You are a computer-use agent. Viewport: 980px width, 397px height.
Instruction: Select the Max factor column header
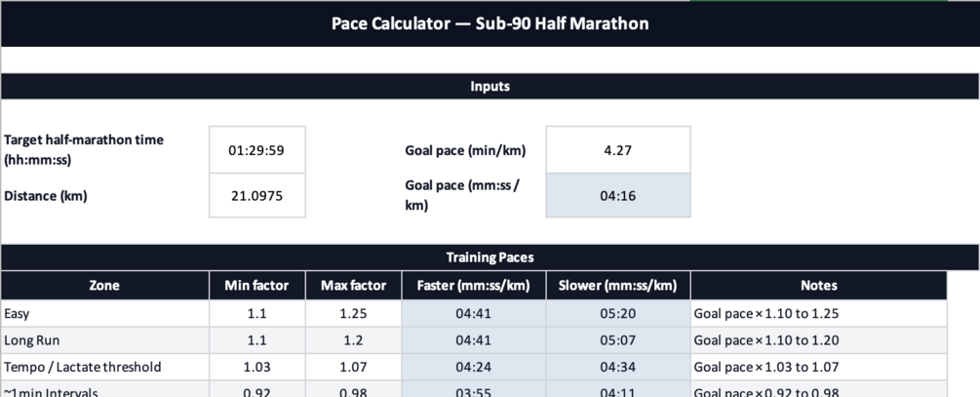(353, 286)
